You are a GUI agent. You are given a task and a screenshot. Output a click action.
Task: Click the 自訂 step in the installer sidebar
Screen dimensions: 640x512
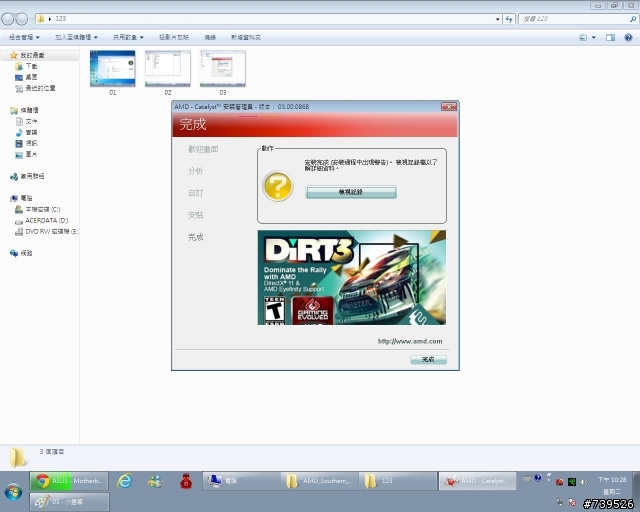(196, 193)
